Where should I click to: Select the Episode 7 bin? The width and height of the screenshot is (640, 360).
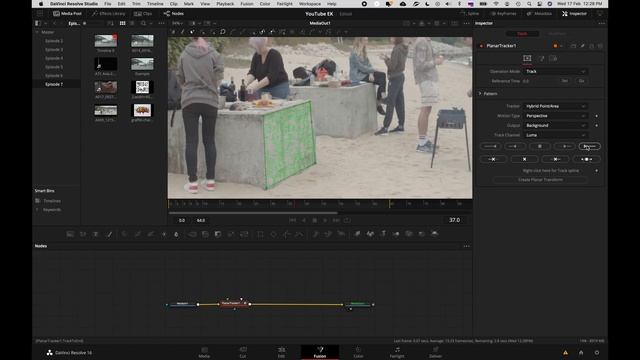pyautogui.click(x=54, y=84)
